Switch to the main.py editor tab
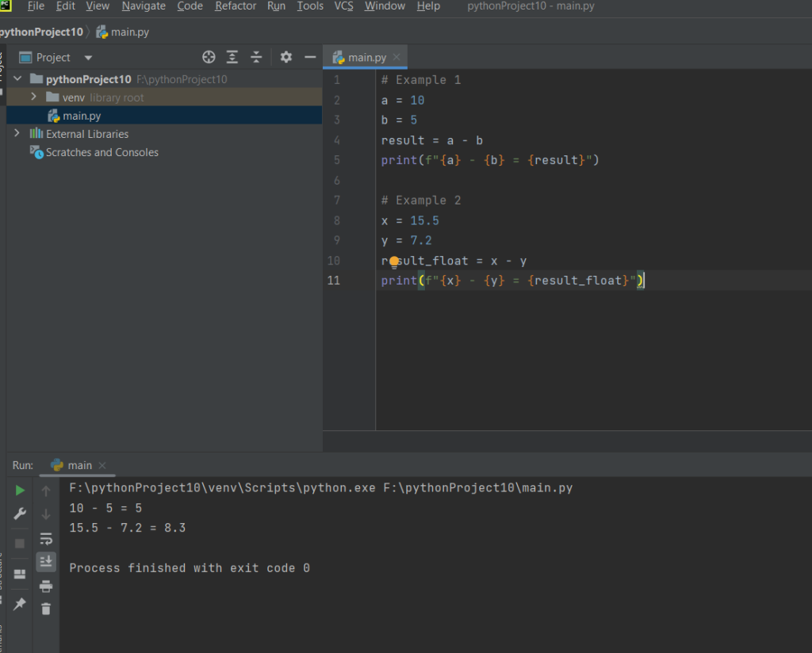 [366, 57]
